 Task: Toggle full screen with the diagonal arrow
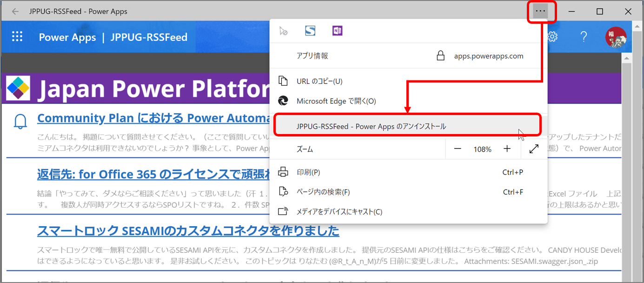coord(533,149)
